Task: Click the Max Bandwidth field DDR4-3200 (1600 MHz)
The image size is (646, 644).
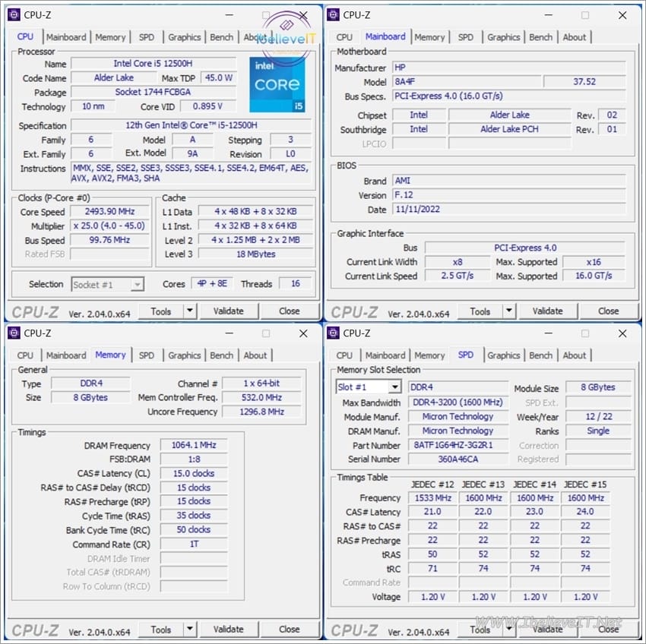Action: tap(458, 402)
